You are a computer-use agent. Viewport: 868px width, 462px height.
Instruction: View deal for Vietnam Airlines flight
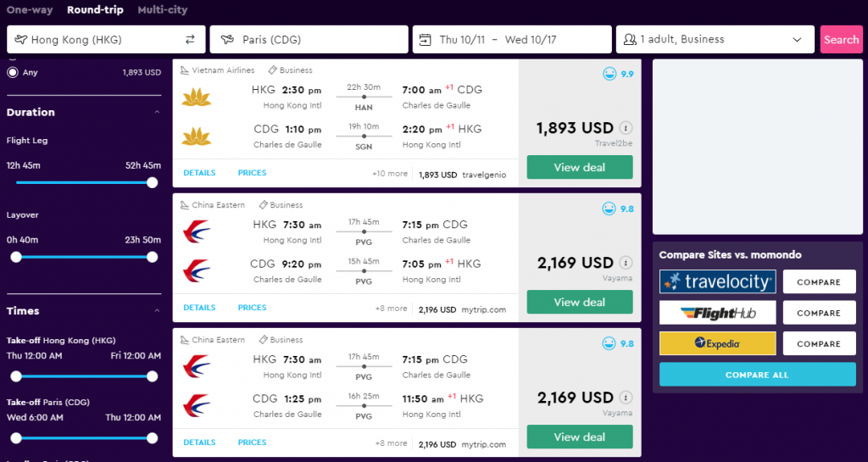(x=580, y=167)
